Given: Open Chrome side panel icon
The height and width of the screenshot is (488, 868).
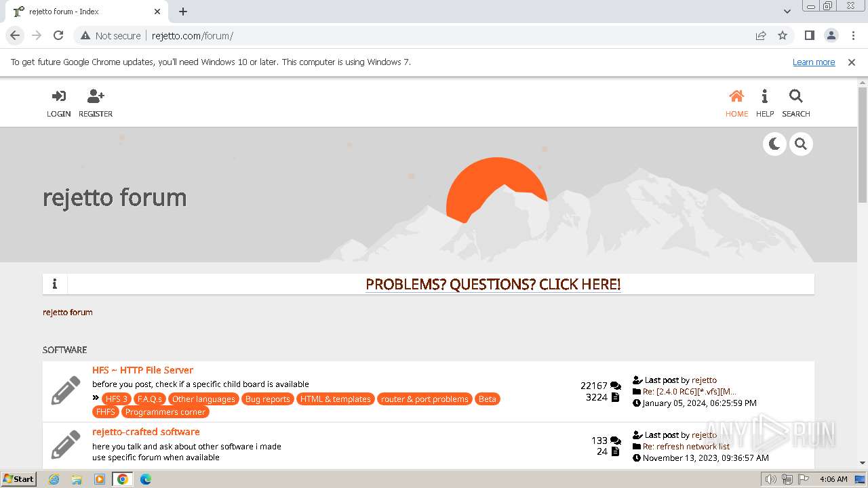Looking at the screenshot, I should (809, 35).
